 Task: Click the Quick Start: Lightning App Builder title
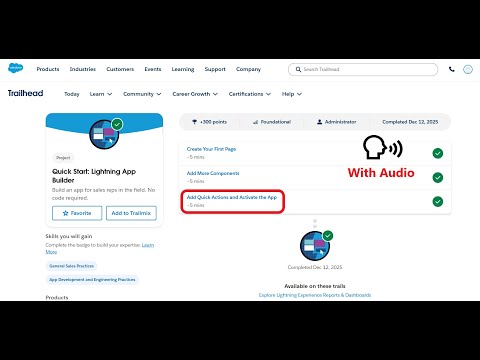click(94, 176)
